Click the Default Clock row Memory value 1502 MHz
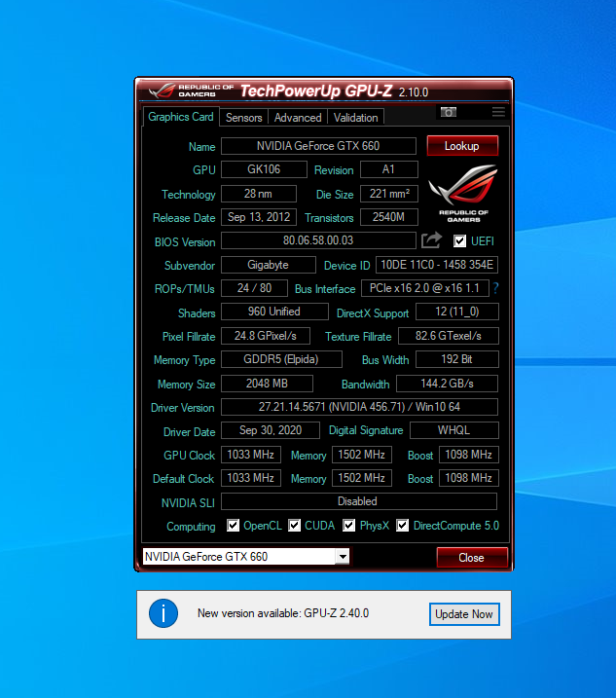The height and width of the screenshot is (698, 616). [x=362, y=478]
